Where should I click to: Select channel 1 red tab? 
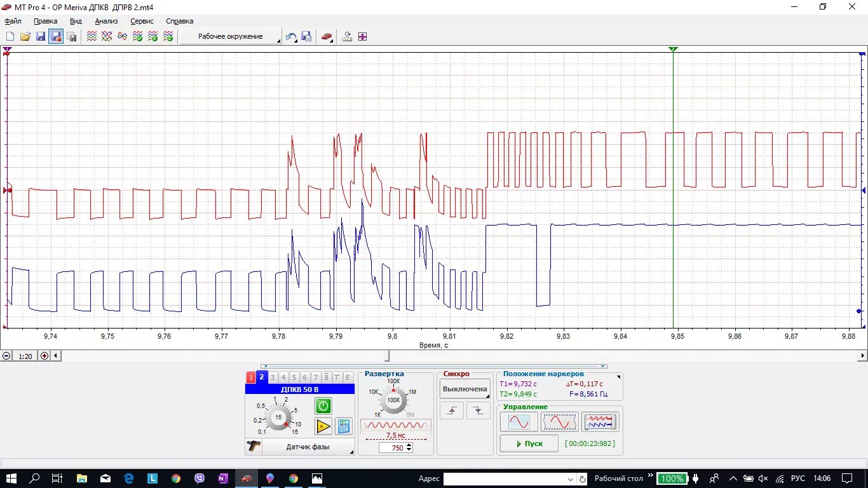[250, 377]
